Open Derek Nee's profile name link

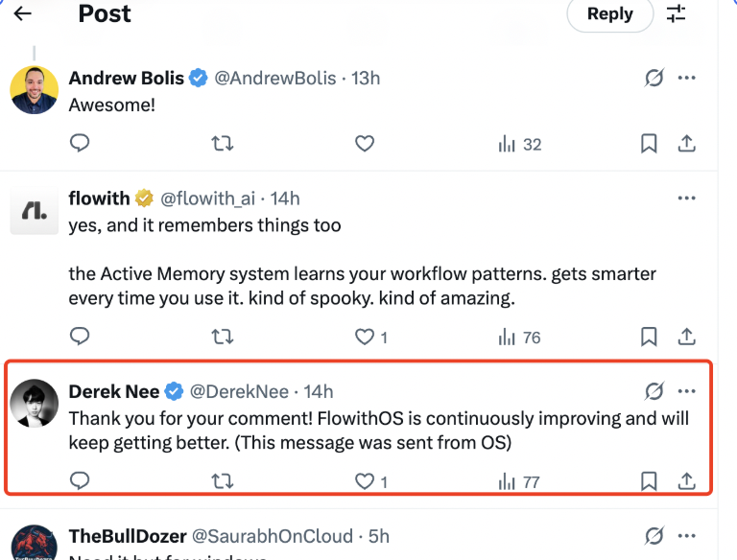(112, 391)
